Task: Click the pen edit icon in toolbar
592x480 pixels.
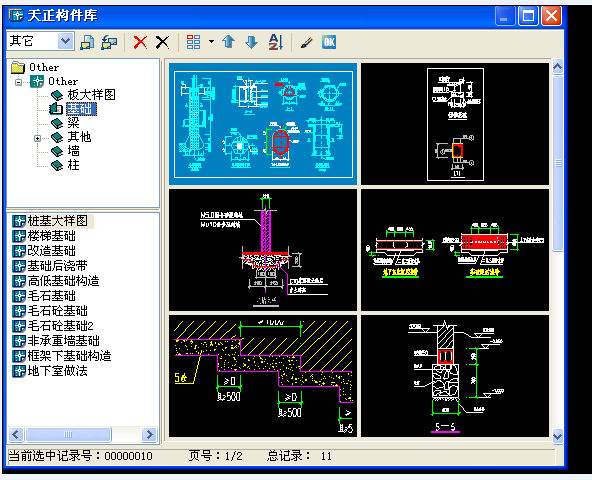Action: click(x=307, y=42)
